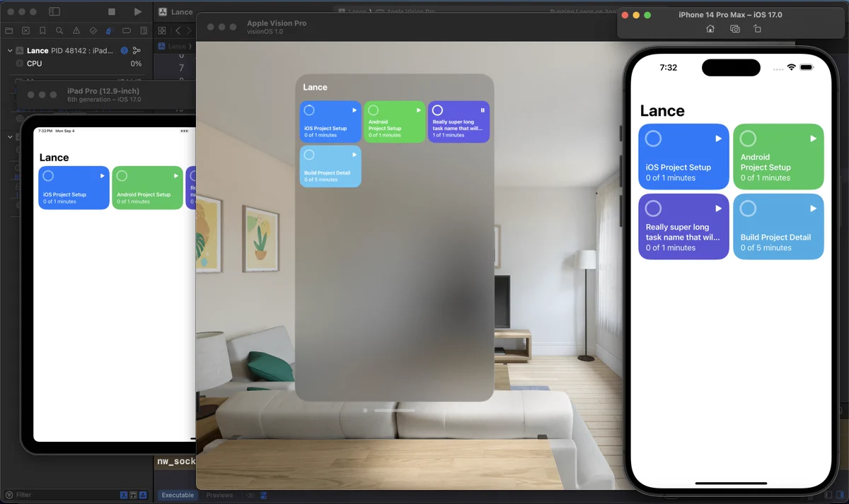849x504 pixels.
Task: Open the Breakpoint navigator
Action: [127, 30]
